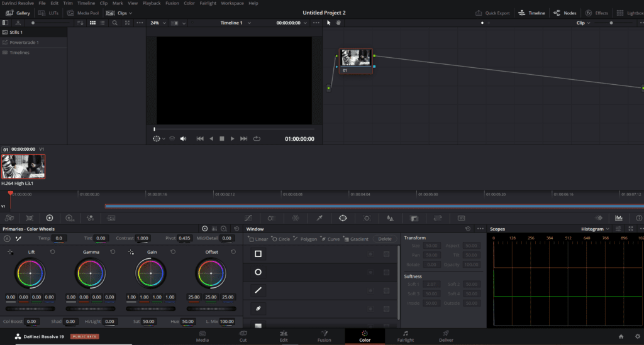Open the Workspace menu
Screen dimensions: 644x345
[x=232, y=3]
